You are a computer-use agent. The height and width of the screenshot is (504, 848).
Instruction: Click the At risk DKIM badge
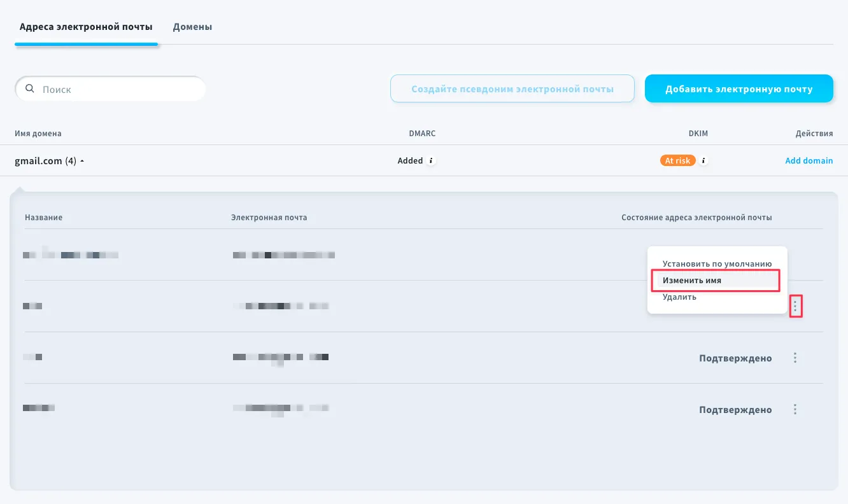pyautogui.click(x=677, y=160)
